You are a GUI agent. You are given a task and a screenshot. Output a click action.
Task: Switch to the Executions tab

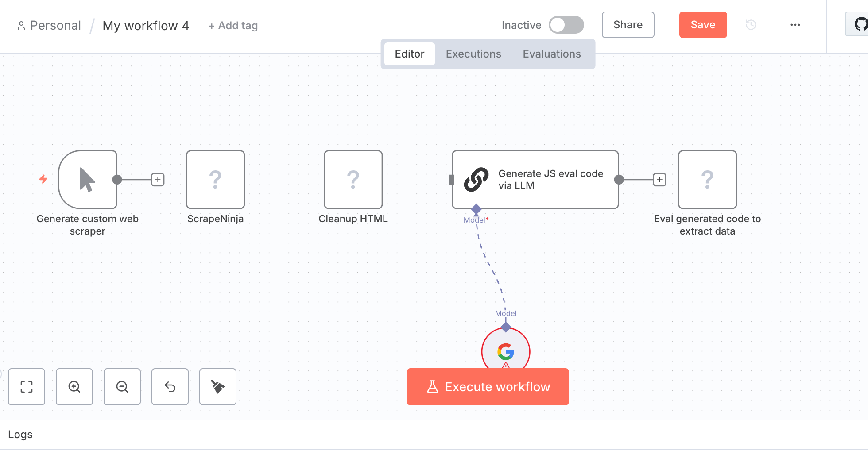pyautogui.click(x=473, y=54)
